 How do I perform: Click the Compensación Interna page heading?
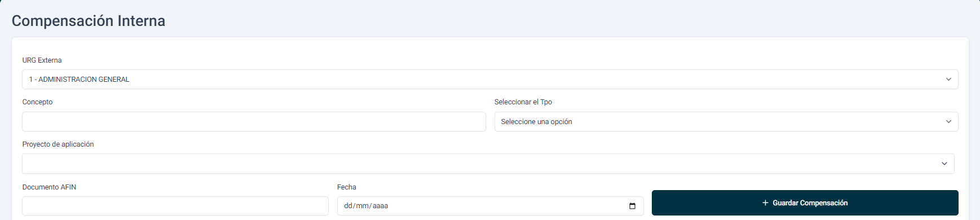[89, 21]
